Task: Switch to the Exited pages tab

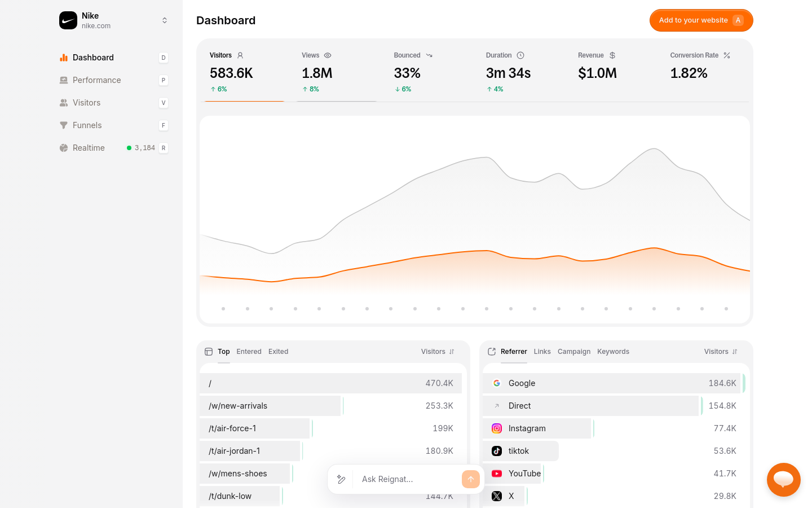Action: click(x=279, y=352)
